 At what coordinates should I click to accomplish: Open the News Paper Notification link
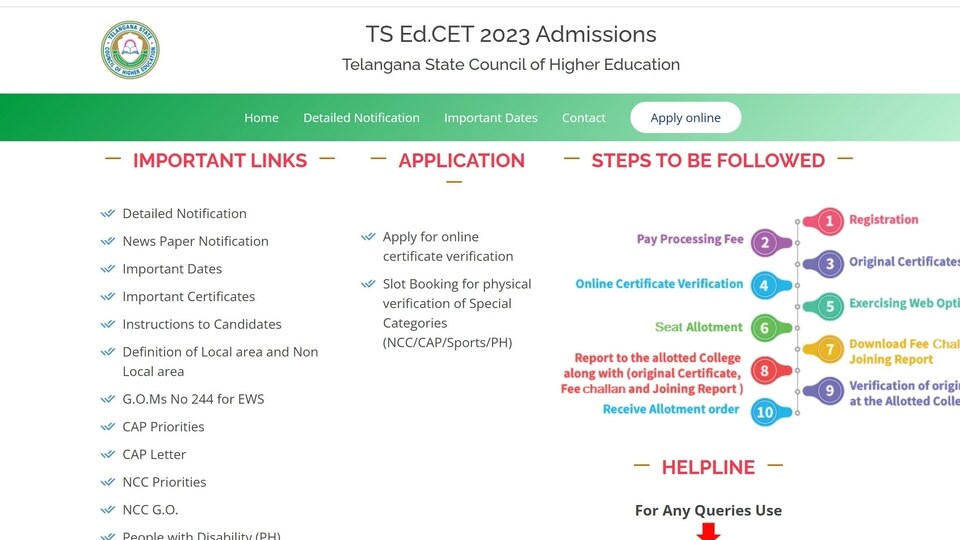tap(195, 241)
